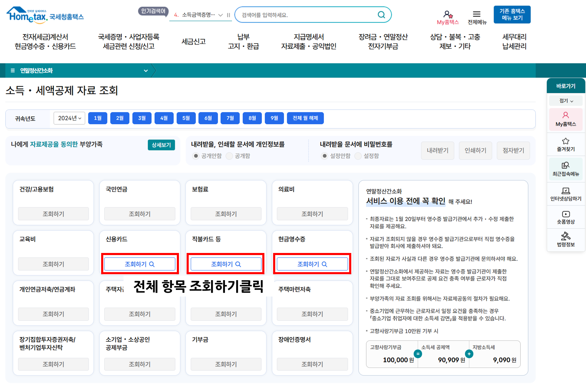Click 조회하기 under 장기집합투자증권저축
The image size is (586, 392).
[x=53, y=364]
